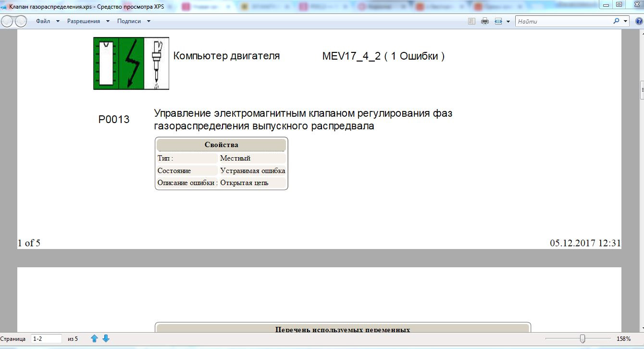Click the XPS viewer window title text
The image size is (644, 349).
pos(87,6)
